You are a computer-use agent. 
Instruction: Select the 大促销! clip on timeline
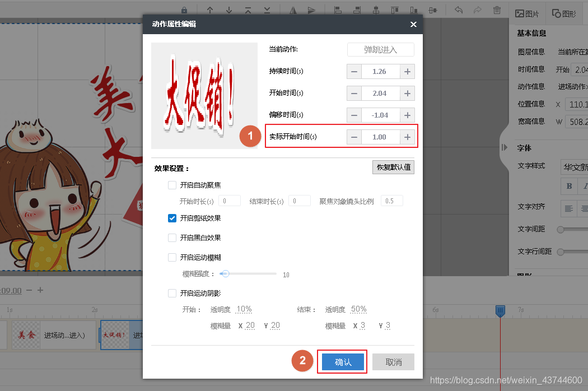(x=122, y=335)
